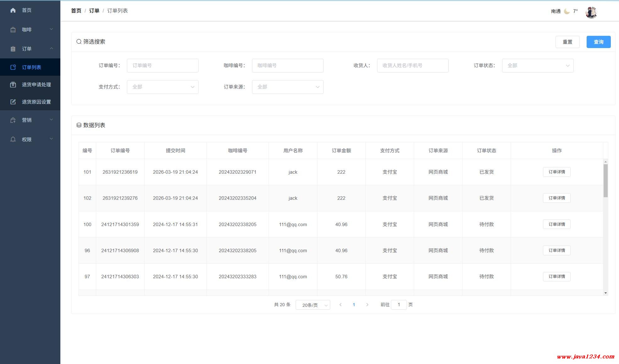
Task: Open the 订单状态 dropdown
Action: [537, 66]
